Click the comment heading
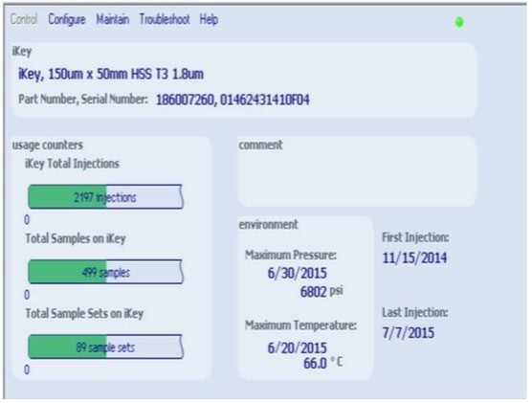Screen dimensions: 532x403 (x=260, y=145)
